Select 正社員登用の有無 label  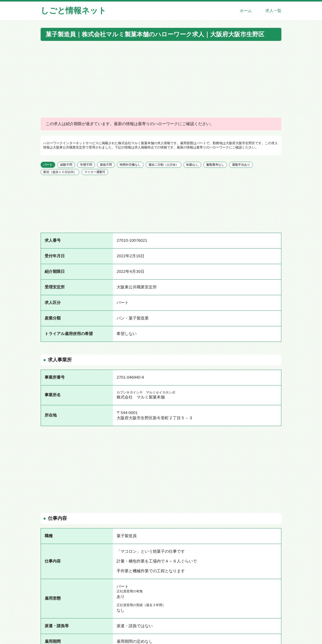130,591
